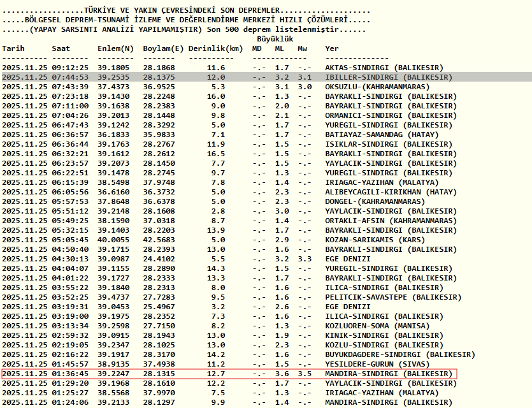The height and width of the screenshot is (408, 532).
Task: Click latitude value 39.1242
Action: point(113,125)
